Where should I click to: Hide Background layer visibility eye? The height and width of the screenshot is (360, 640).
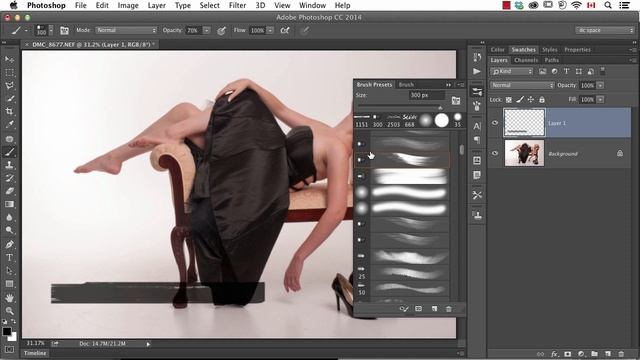[495, 153]
